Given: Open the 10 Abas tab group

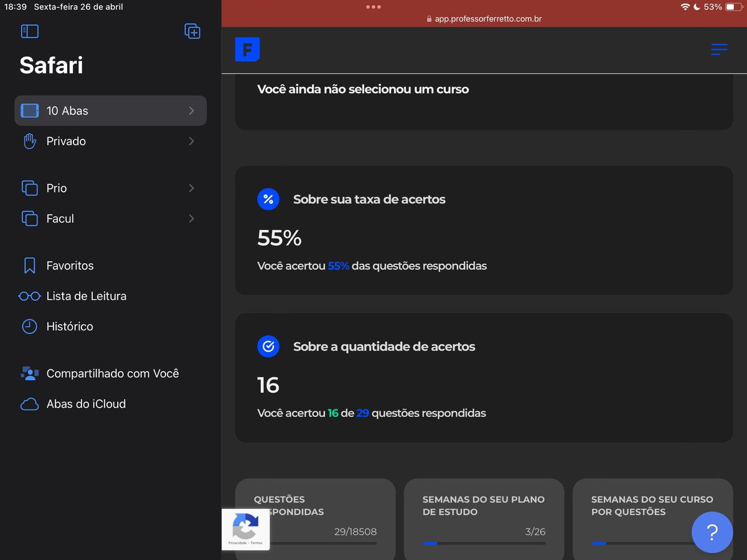Looking at the screenshot, I should pyautogui.click(x=111, y=111).
